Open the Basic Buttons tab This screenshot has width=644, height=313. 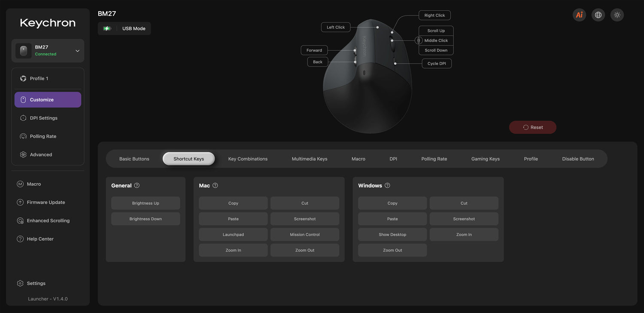point(134,159)
